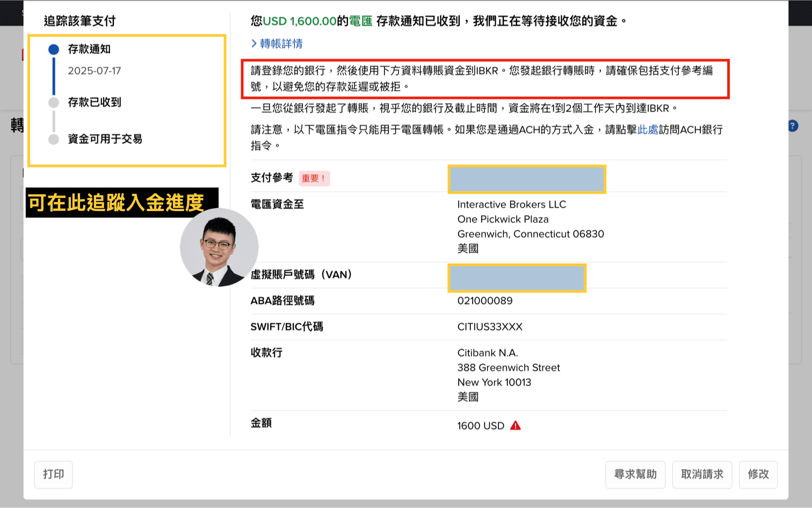Click the red warning triangle beside 1600 USD
Screen dimensions: 812x508
(516, 425)
